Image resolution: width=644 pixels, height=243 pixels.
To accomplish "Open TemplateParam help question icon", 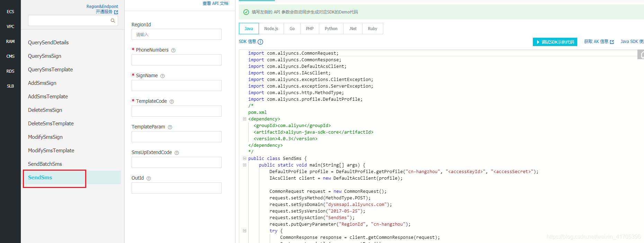I will 170,127.
